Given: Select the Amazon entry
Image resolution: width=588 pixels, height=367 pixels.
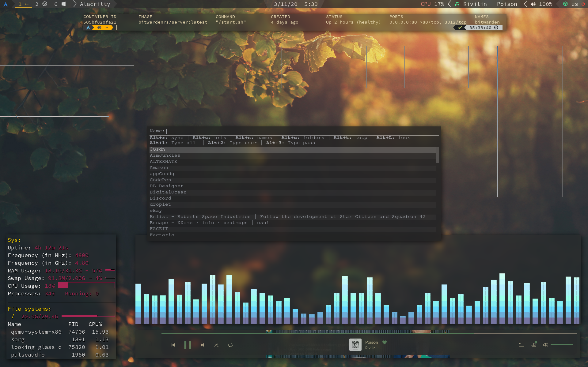Looking at the screenshot, I should point(293,168).
